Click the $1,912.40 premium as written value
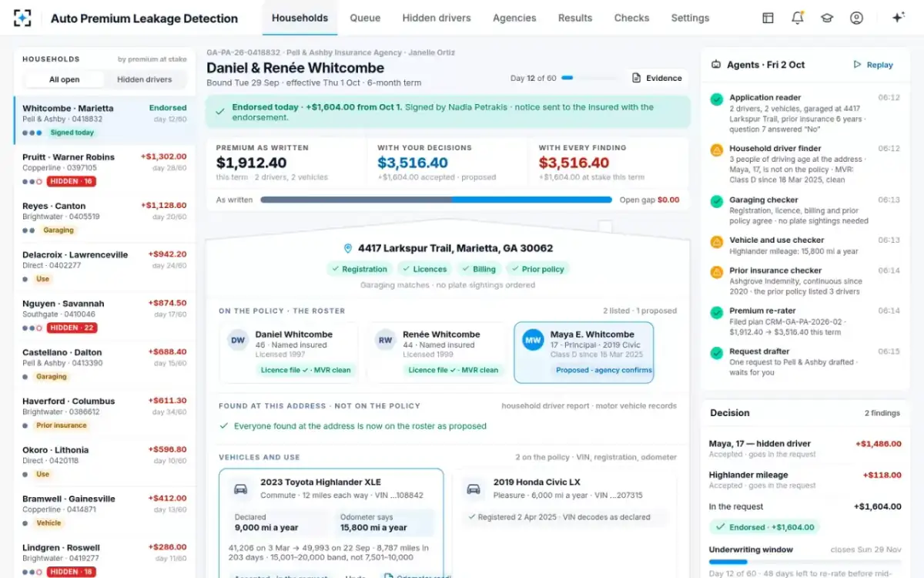Viewport: 924px width, 578px height. (251, 163)
